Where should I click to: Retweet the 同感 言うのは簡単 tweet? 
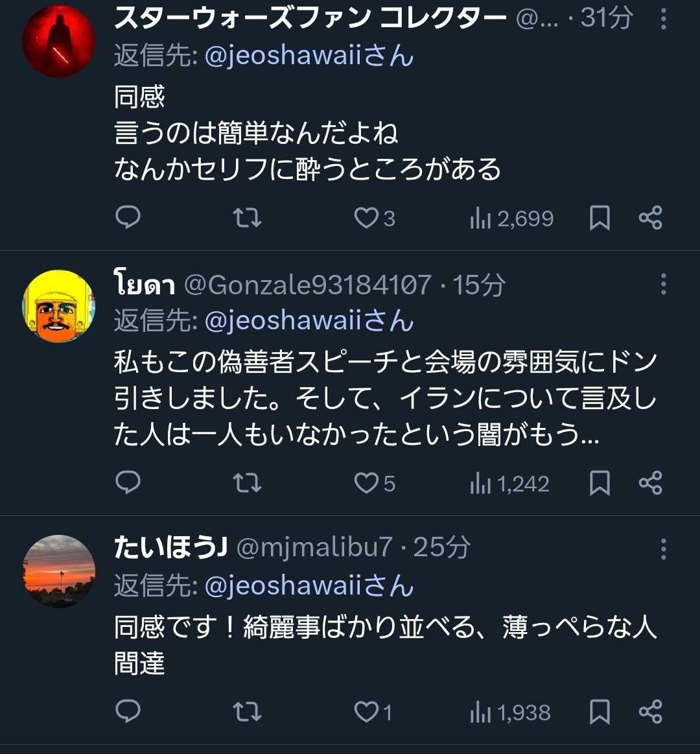coord(247,218)
